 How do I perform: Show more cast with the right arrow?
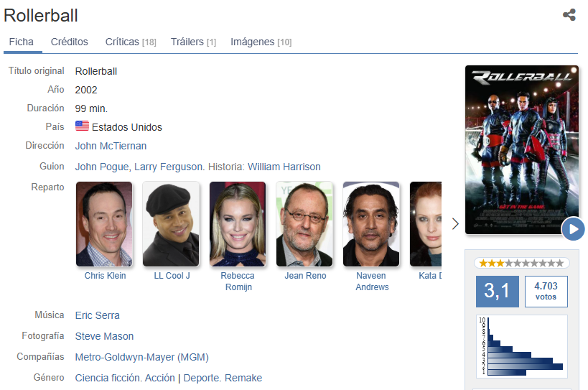(x=455, y=224)
